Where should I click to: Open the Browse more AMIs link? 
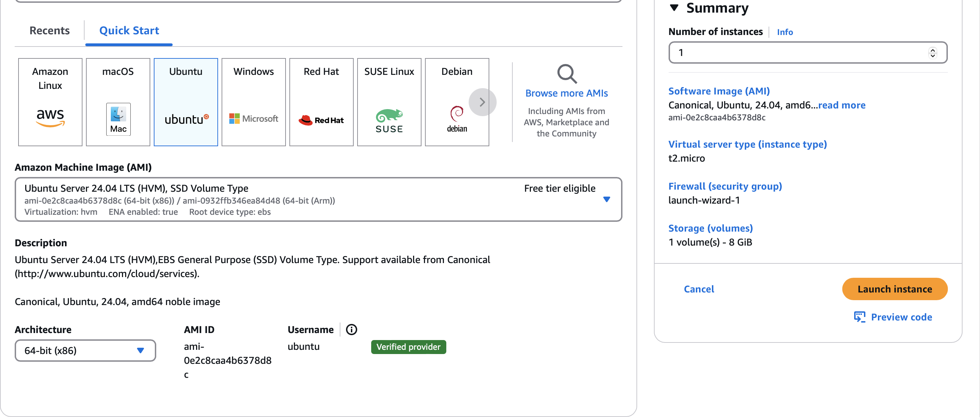point(566,93)
